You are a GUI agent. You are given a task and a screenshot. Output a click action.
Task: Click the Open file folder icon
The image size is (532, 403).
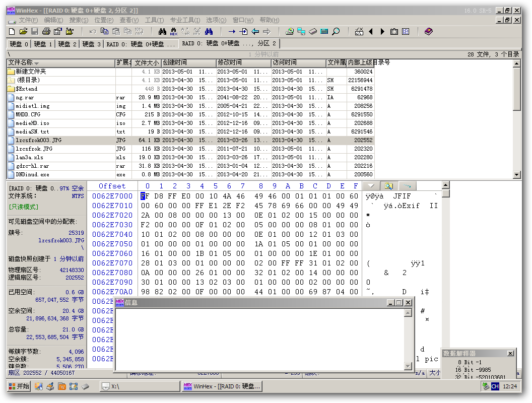[x=23, y=32]
